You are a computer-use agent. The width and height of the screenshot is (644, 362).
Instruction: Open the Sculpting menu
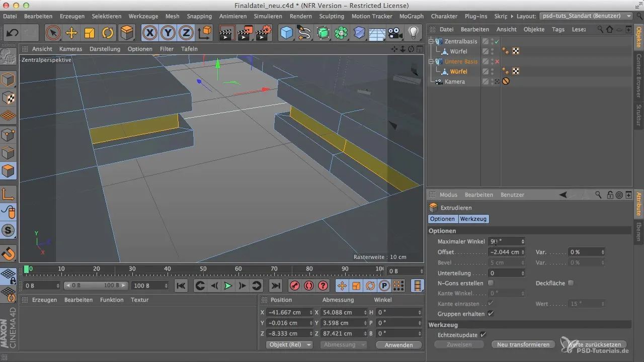pos(332,16)
